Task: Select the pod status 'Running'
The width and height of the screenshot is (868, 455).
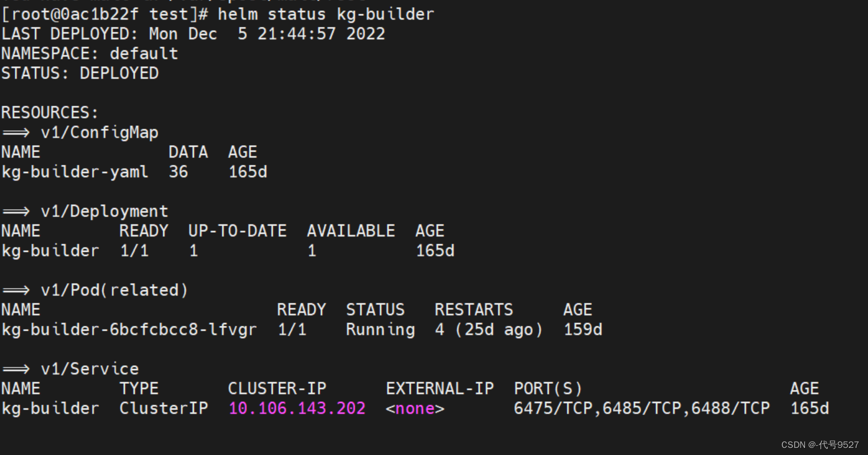Action: click(381, 330)
